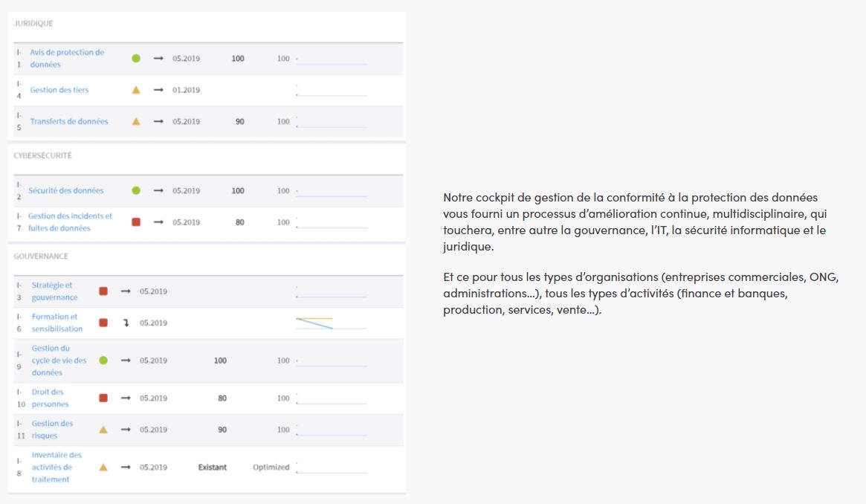
Task: Click green status dot for Avis de protection de données
Action: click(x=136, y=59)
